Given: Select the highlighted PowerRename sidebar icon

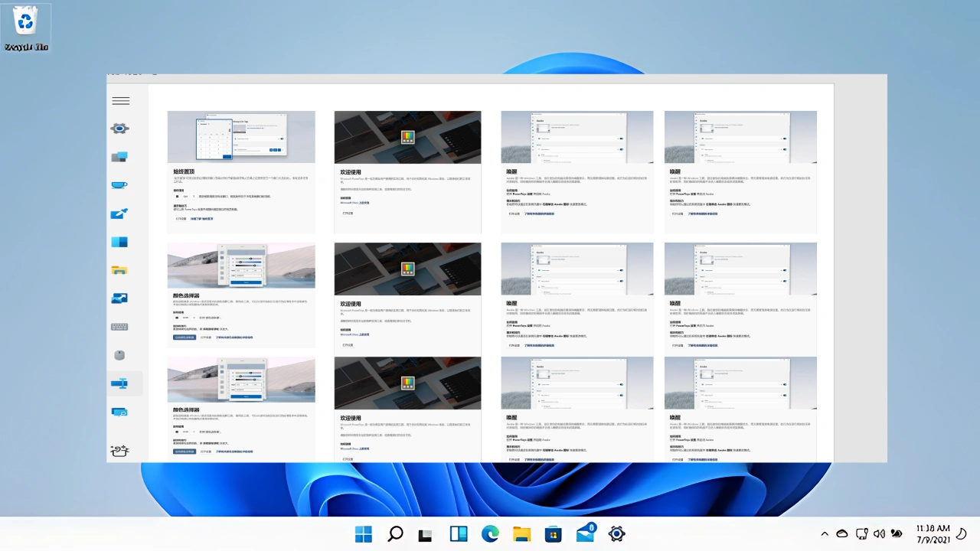Looking at the screenshot, I should tap(119, 383).
